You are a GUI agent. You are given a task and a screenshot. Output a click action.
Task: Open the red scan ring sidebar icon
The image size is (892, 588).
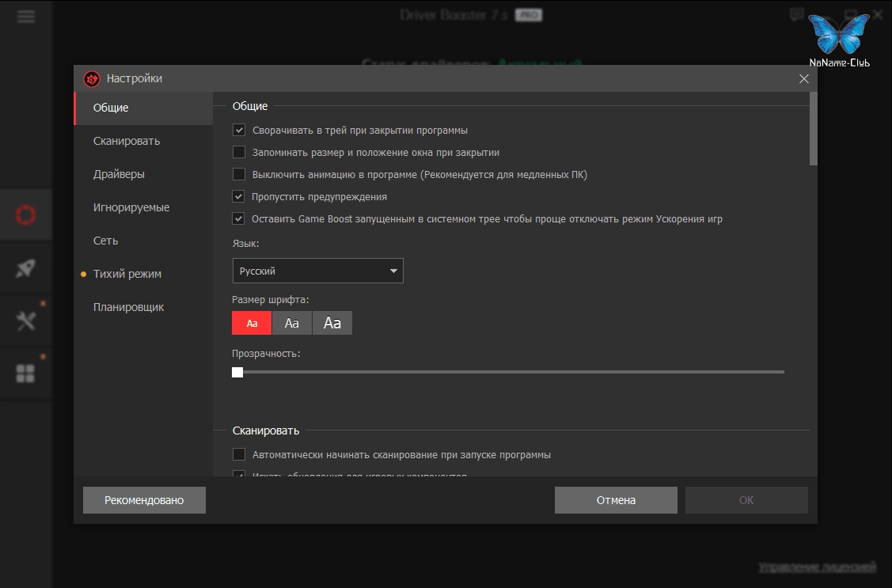point(25,215)
